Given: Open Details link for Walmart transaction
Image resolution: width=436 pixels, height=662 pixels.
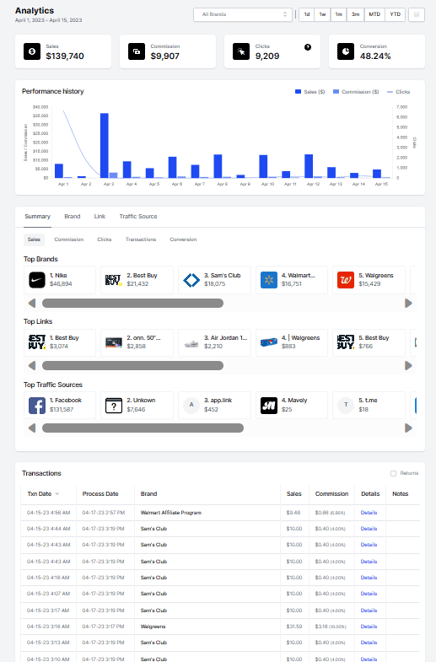Looking at the screenshot, I should (x=368, y=513).
